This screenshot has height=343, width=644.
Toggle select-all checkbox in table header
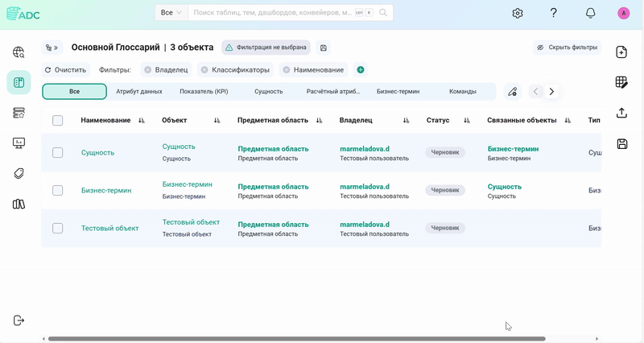click(57, 120)
